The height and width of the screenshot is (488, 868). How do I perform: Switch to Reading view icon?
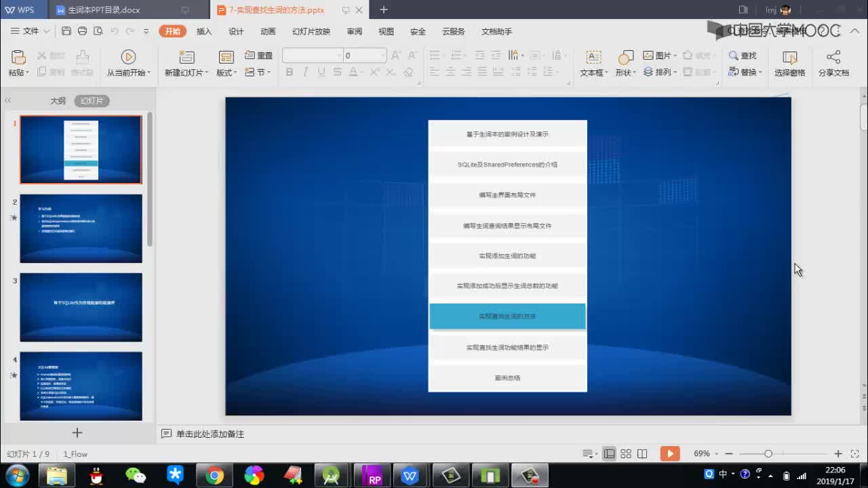coord(642,453)
